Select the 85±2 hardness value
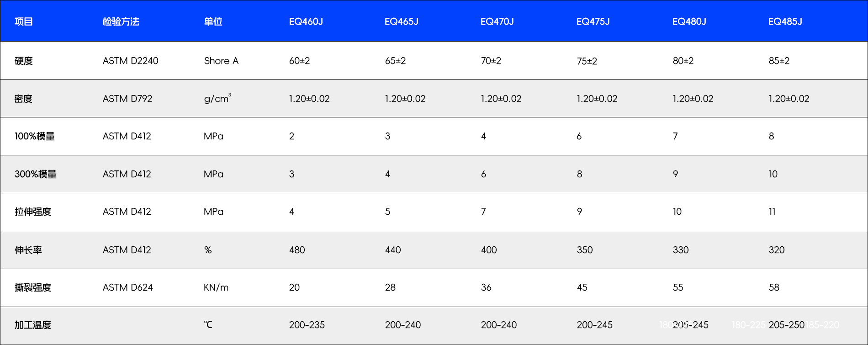The image size is (868, 345). tap(779, 61)
